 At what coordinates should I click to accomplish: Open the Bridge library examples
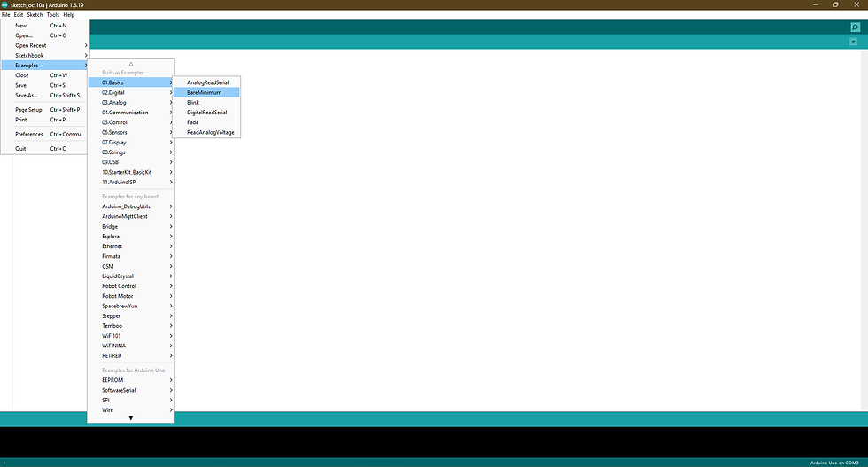pyautogui.click(x=131, y=227)
